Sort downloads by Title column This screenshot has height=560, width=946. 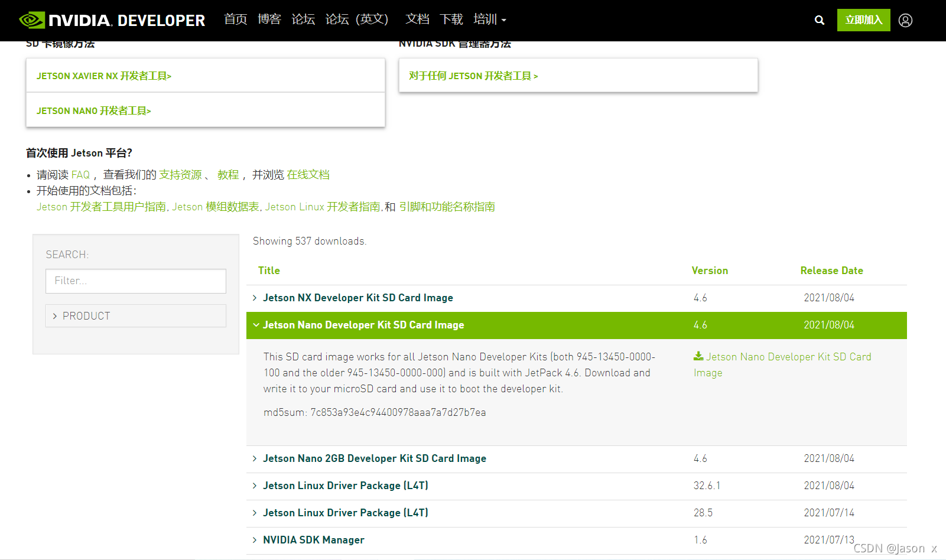(269, 271)
